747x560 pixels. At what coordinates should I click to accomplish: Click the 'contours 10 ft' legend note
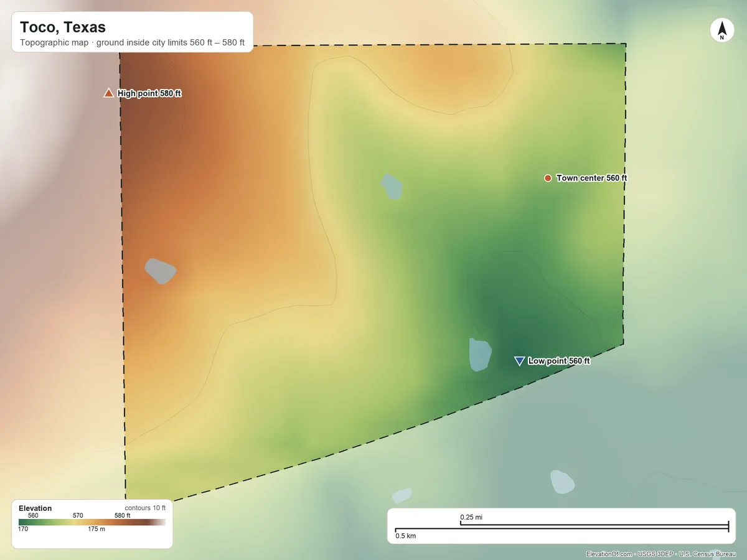(x=145, y=508)
